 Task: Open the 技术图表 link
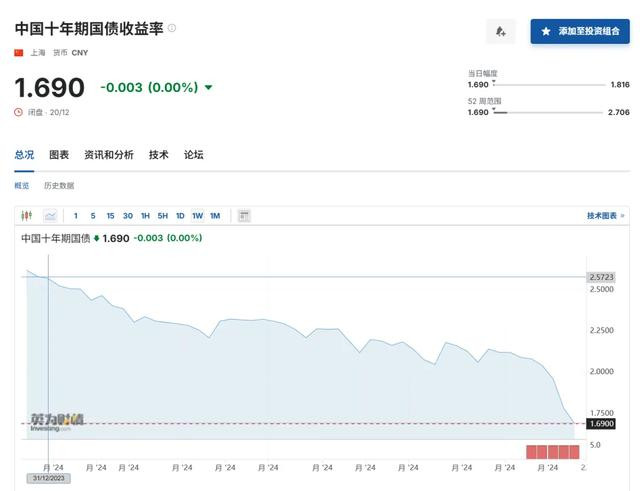point(605,216)
